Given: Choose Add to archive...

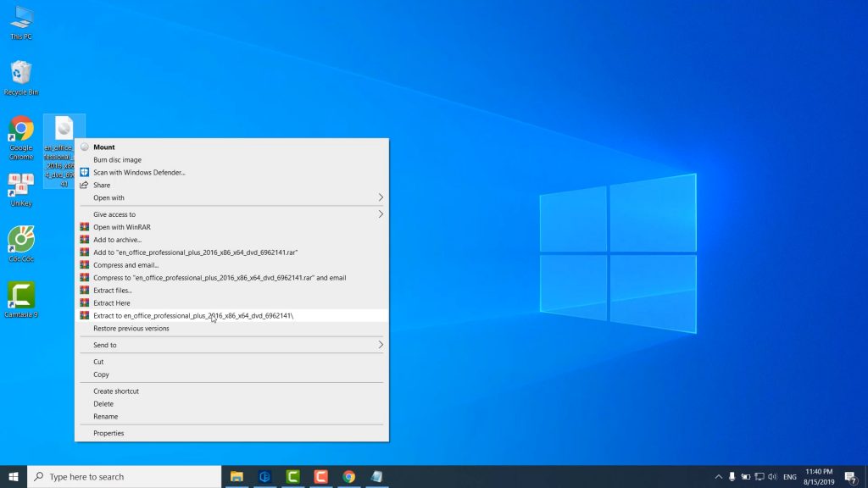Looking at the screenshot, I should pos(231,240).
